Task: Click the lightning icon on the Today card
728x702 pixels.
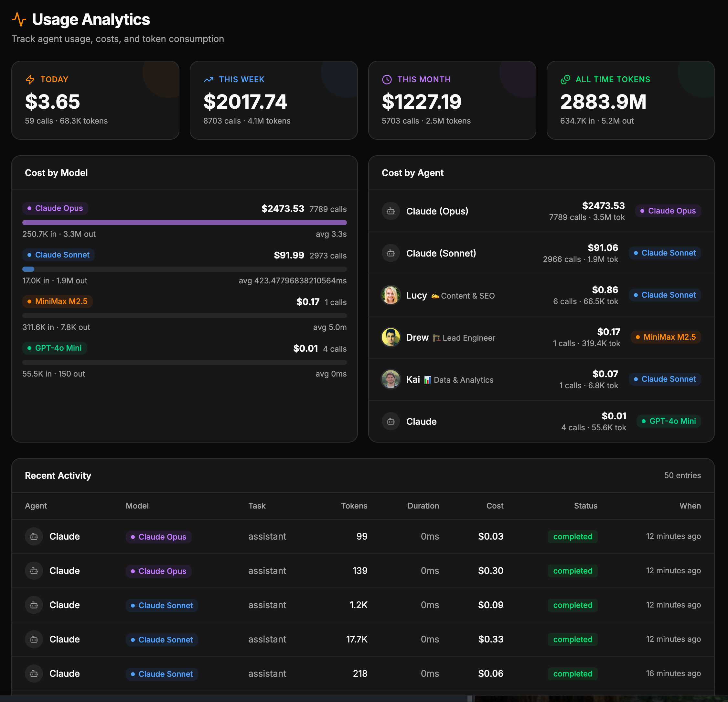Action: 30,79
